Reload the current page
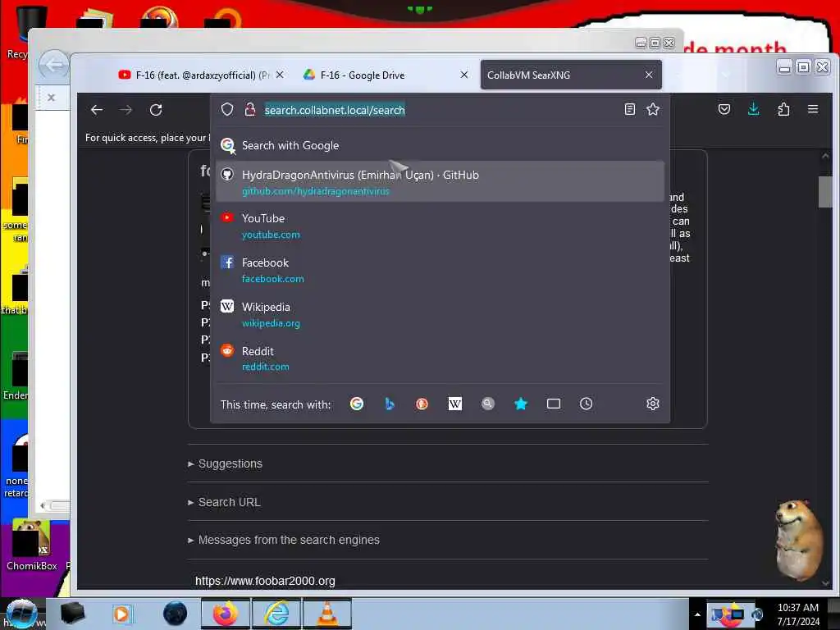The height and width of the screenshot is (630, 840). point(156,110)
